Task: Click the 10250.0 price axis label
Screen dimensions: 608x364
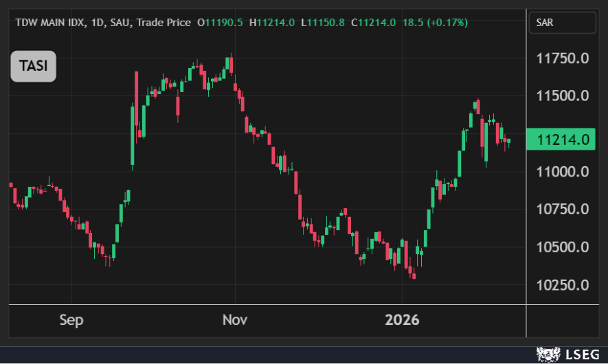Action: (x=562, y=285)
